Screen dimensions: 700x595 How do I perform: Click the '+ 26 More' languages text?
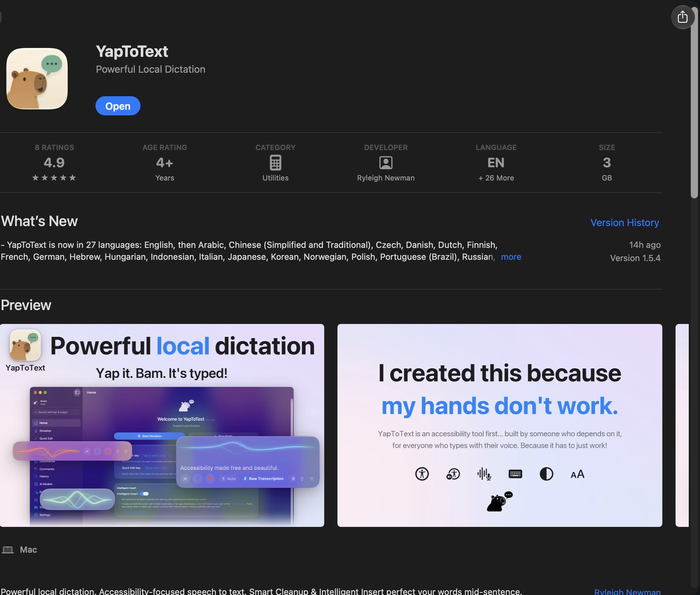[496, 178]
